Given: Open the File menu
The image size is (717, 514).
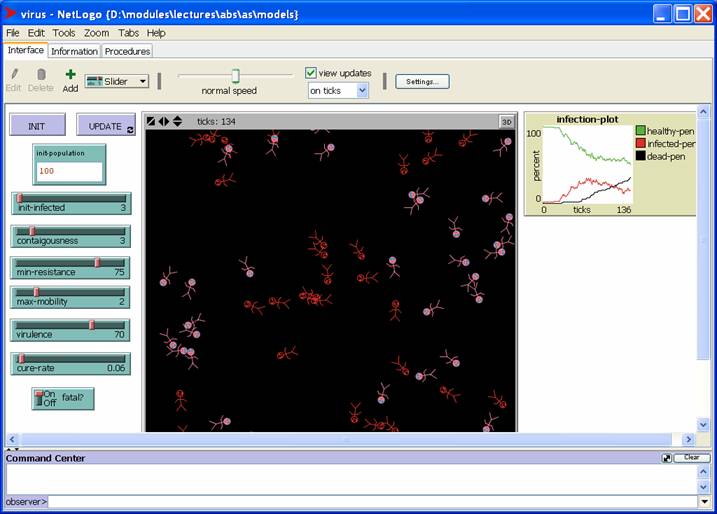Looking at the screenshot, I should pos(12,33).
